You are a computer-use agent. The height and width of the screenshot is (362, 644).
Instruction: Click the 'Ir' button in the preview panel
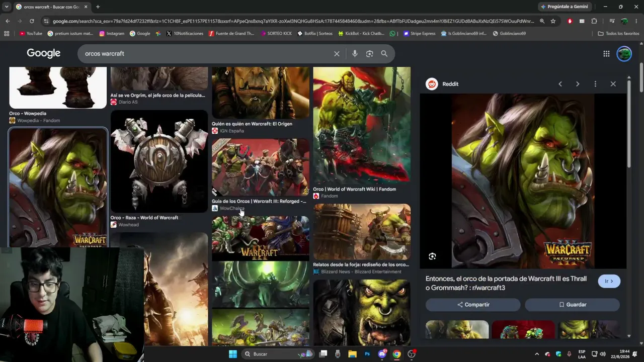coord(609,282)
